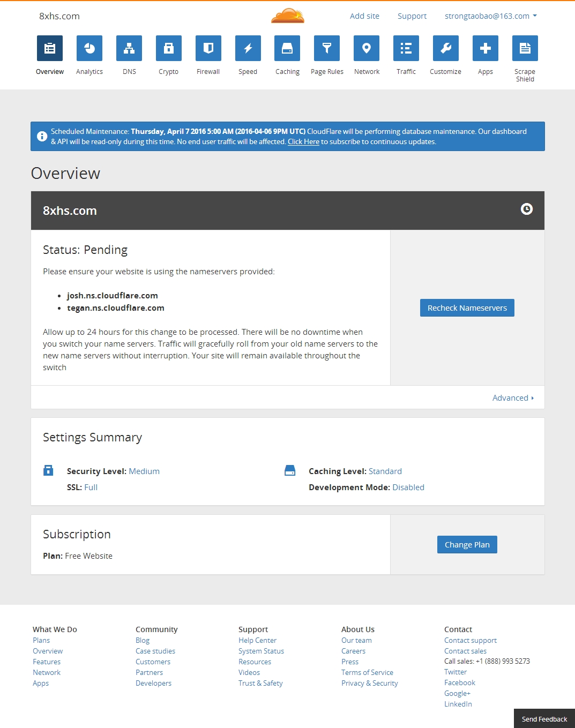The height and width of the screenshot is (728, 575).
Task: Open the Page Rules filter icon
Action: click(327, 48)
